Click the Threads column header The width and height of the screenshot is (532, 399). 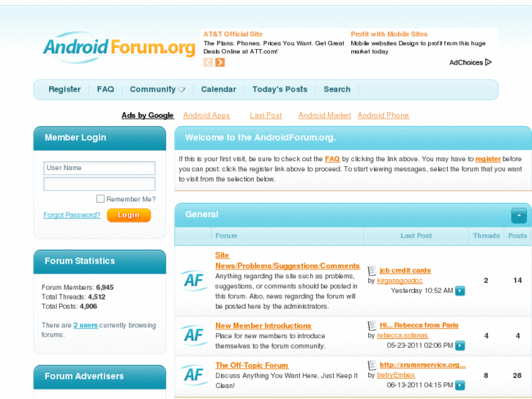487,236
